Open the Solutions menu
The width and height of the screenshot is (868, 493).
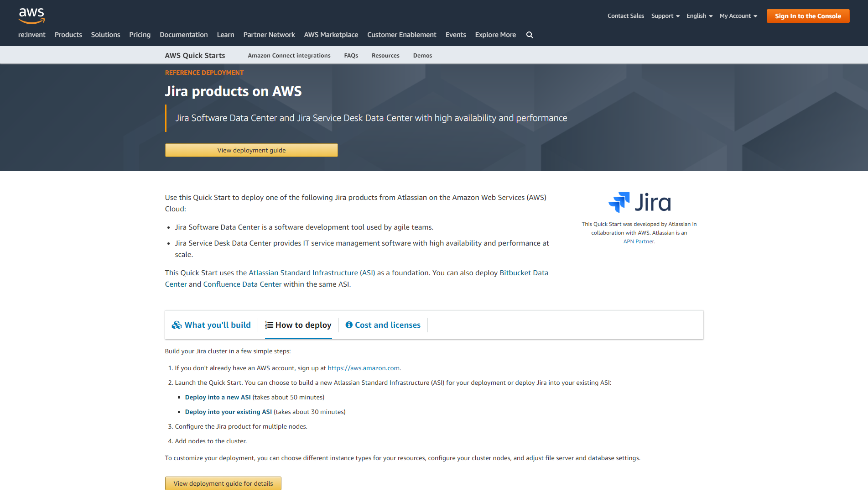[x=105, y=35]
